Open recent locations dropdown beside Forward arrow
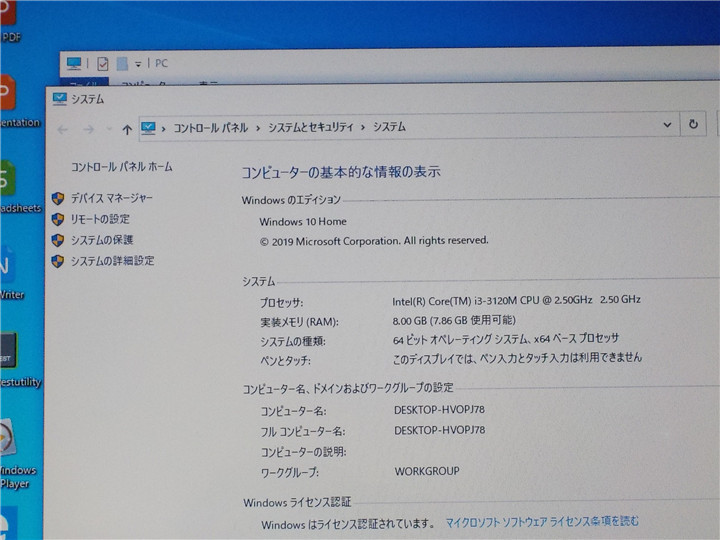Viewport: 720px width, 540px height. point(109,129)
